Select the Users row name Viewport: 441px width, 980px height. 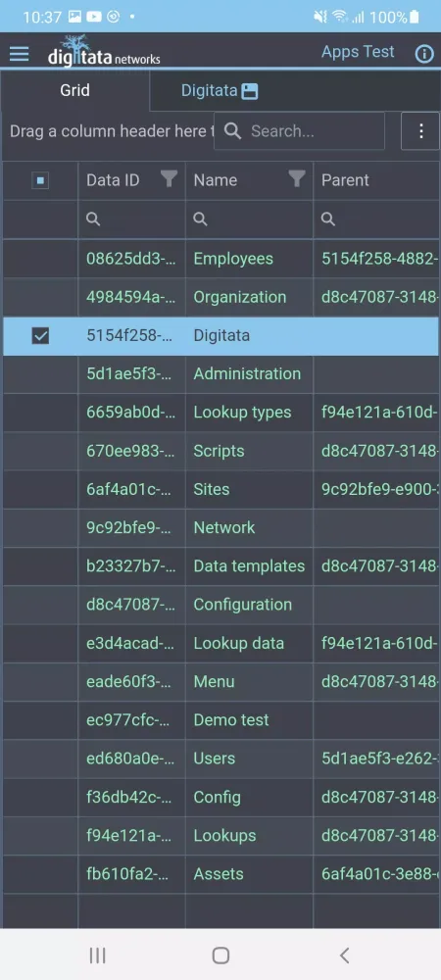click(x=215, y=759)
